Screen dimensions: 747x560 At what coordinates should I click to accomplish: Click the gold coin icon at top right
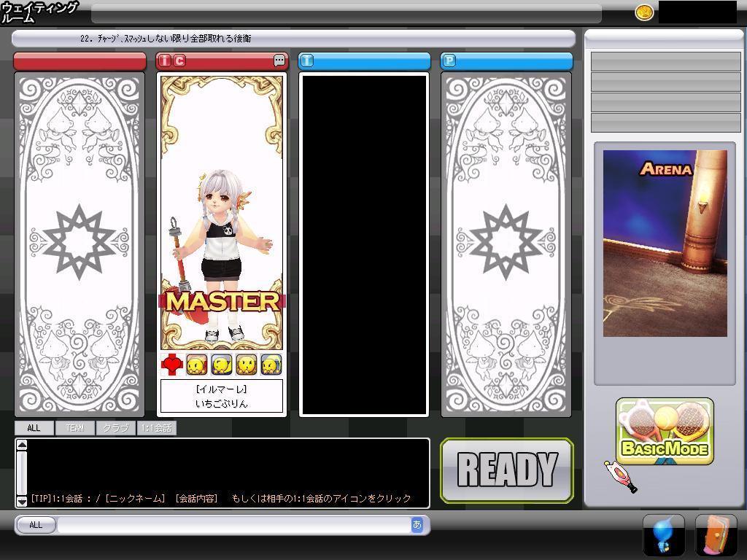point(644,12)
